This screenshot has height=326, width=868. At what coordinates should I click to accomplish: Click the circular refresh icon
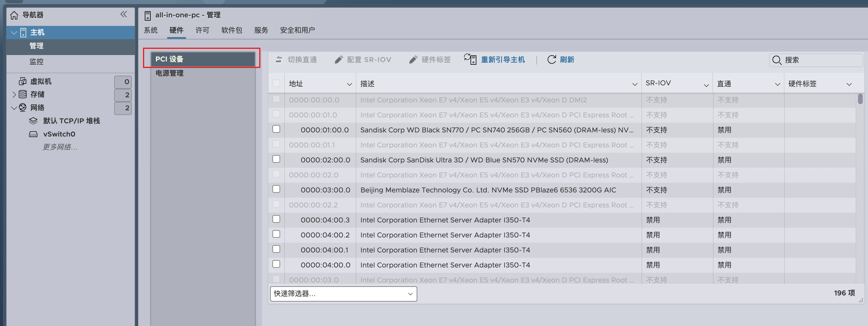pos(552,60)
